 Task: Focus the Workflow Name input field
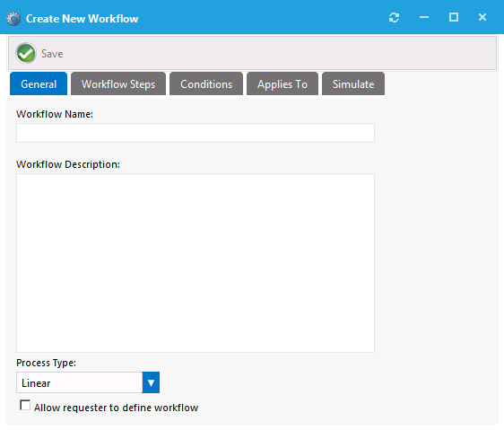click(x=196, y=133)
